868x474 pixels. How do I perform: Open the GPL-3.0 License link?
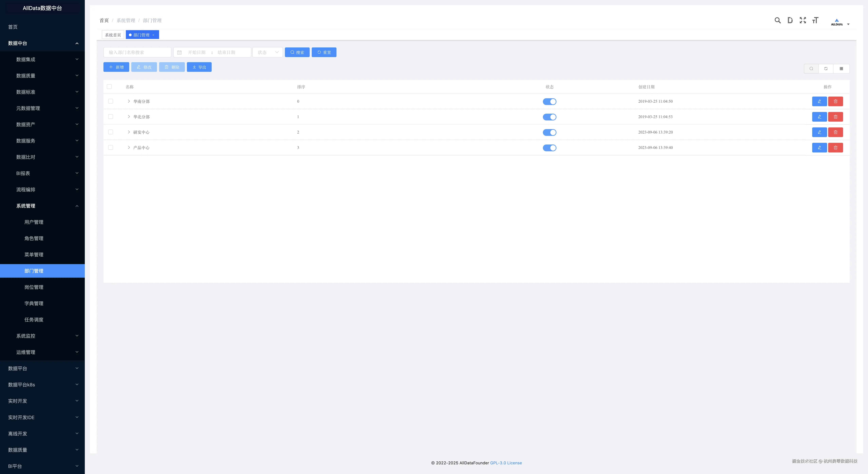(506, 463)
